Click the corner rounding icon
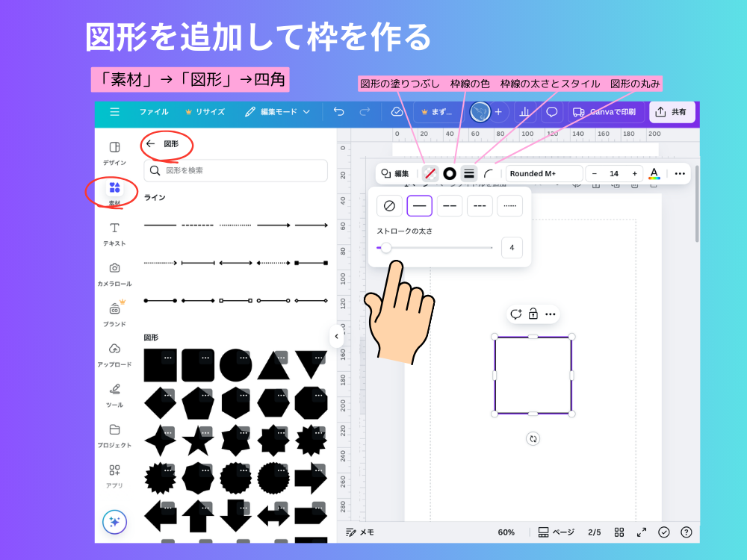Viewport: 747px width, 560px height. 489,172
